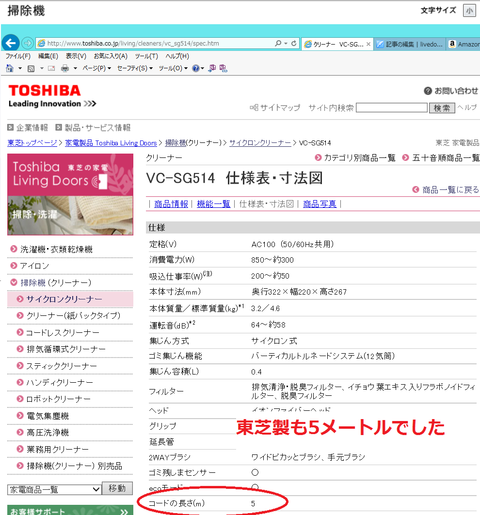The width and height of the screenshot is (480, 515).
Task: Open the お問い合わせ link
Action: [x=451, y=91]
